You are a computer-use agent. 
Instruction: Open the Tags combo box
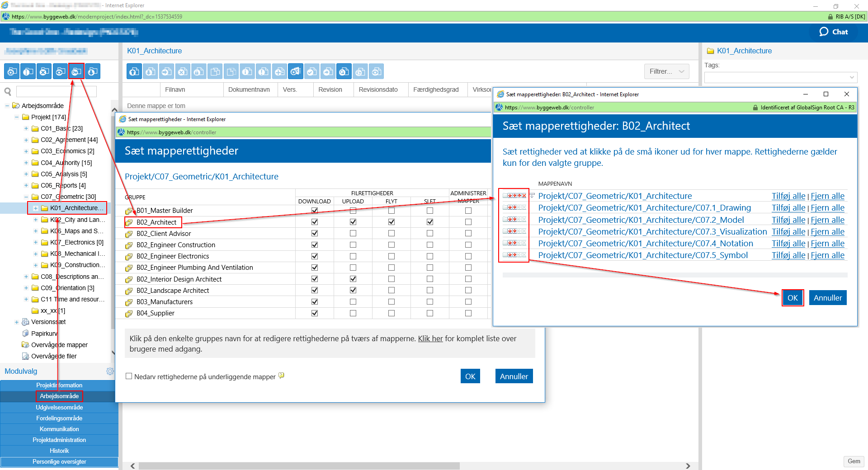coord(780,77)
